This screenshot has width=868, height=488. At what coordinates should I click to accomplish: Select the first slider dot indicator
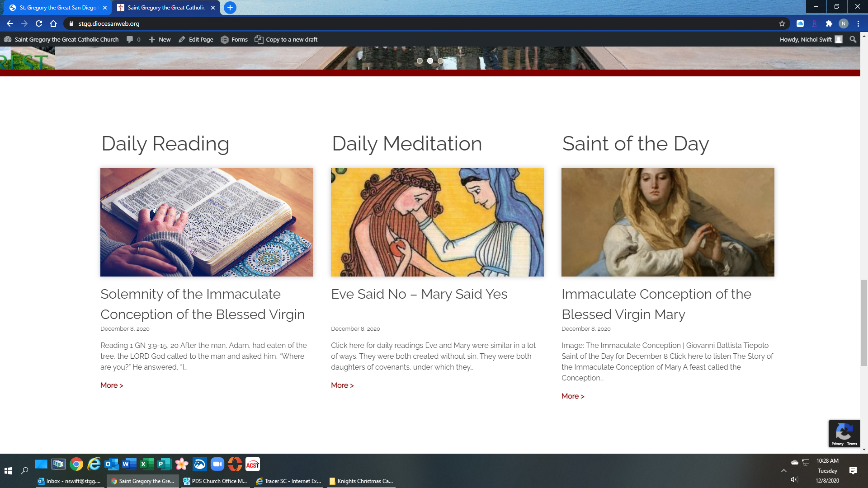[x=420, y=61]
